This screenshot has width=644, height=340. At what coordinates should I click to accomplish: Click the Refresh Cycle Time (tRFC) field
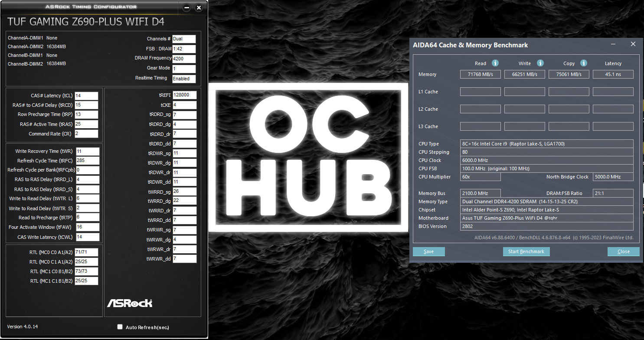tap(87, 161)
